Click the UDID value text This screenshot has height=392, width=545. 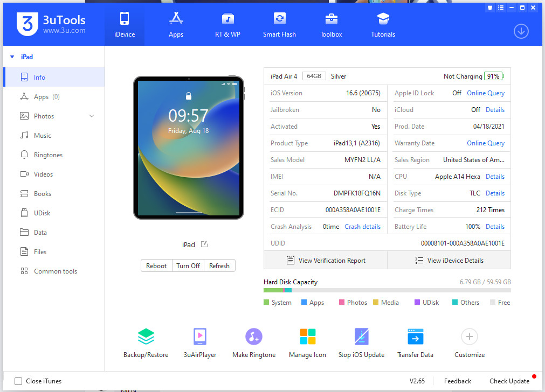463,243
